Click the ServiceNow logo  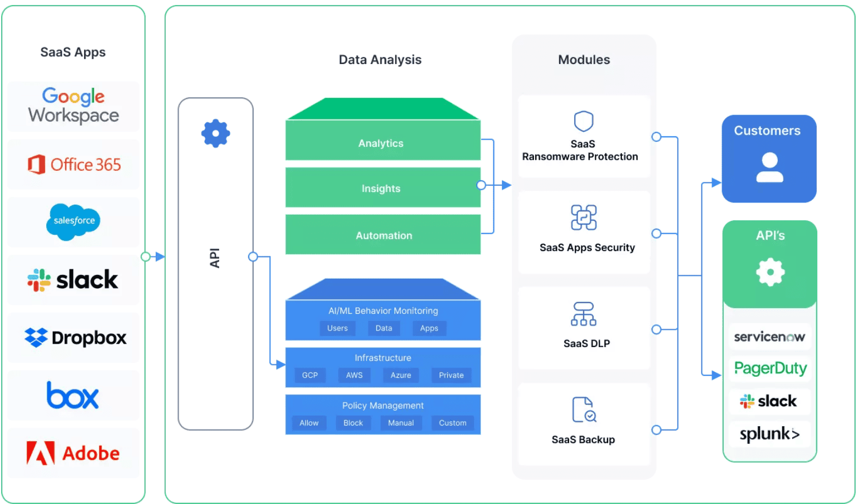pyautogui.click(x=769, y=337)
